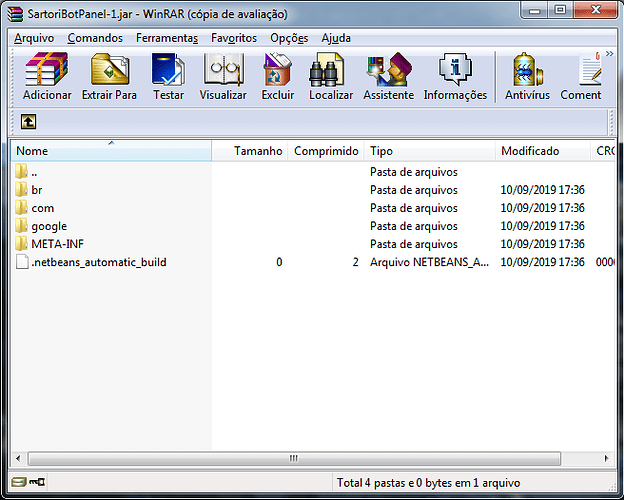624x500 pixels.
Task: Click the br folder icon
Action: (x=21, y=189)
